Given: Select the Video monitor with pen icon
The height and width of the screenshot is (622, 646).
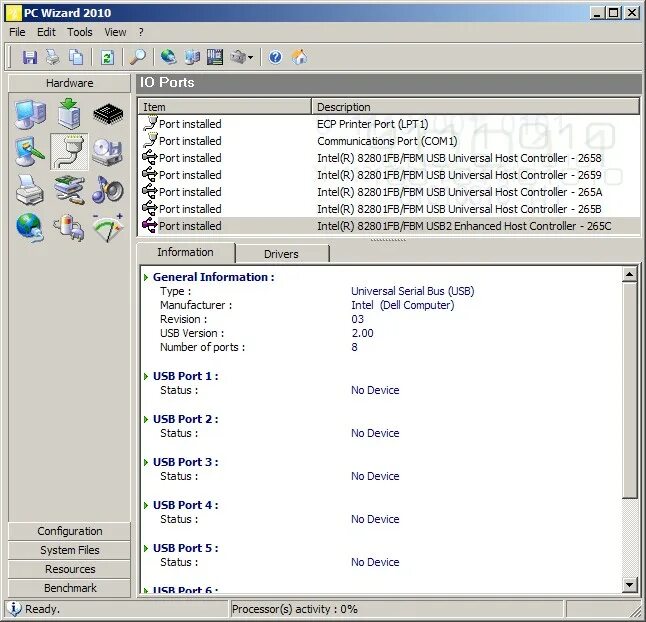Looking at the screenshot, I should 30,152.
